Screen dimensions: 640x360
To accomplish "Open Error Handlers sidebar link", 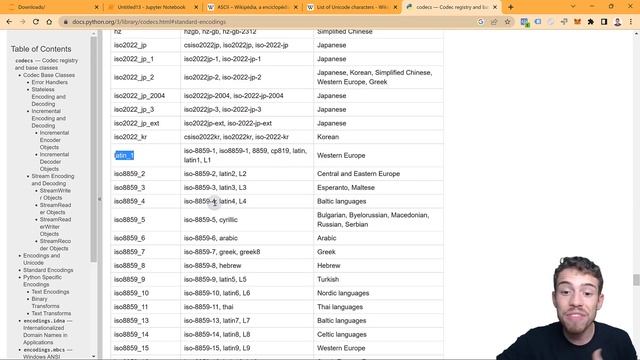I will [x=49, y=82].
